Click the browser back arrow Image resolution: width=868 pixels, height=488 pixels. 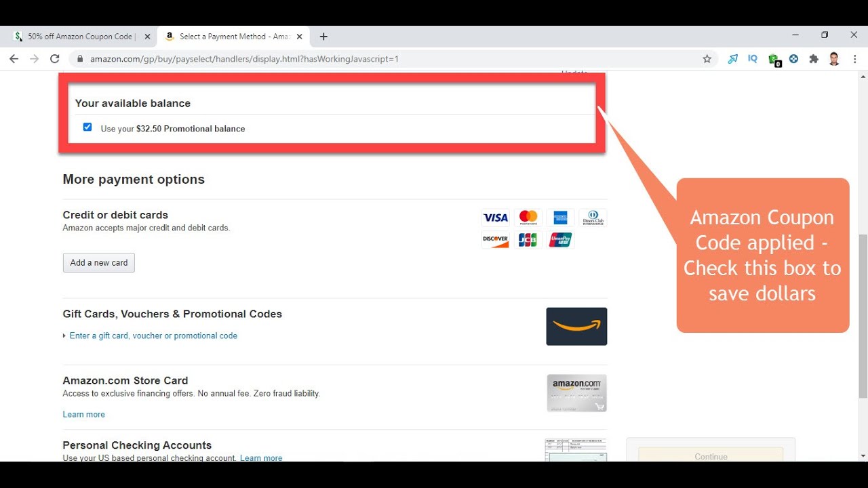(x=14, y=59)
